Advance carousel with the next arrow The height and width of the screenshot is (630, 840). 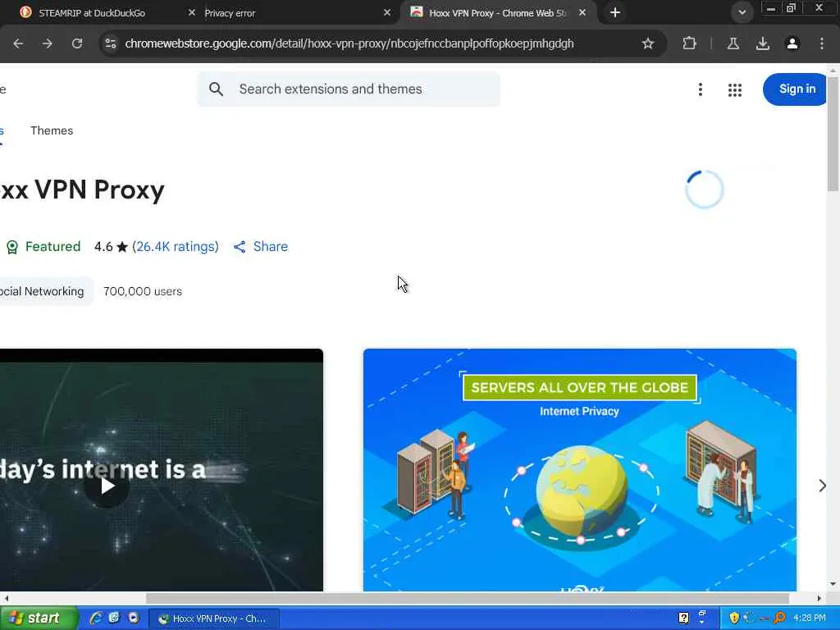(x=822, y=486)
